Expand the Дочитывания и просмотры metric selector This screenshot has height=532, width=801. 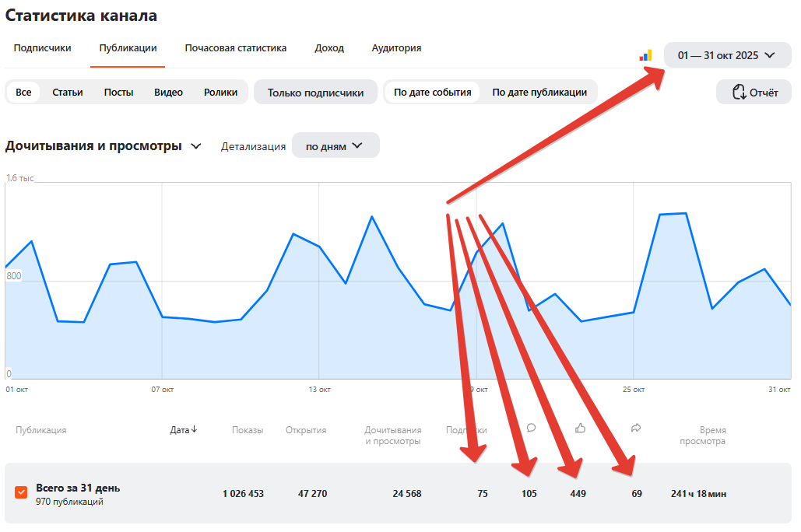click(x=104, y=146)
